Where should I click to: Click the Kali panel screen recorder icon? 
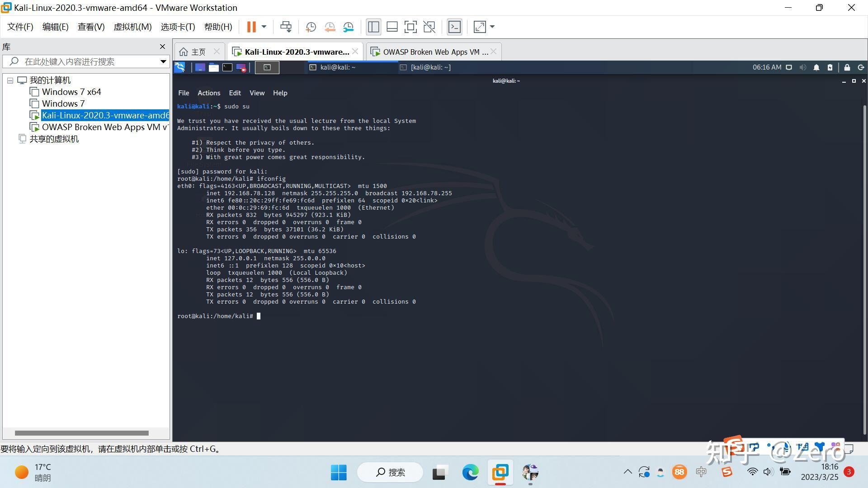coord(241,67)
